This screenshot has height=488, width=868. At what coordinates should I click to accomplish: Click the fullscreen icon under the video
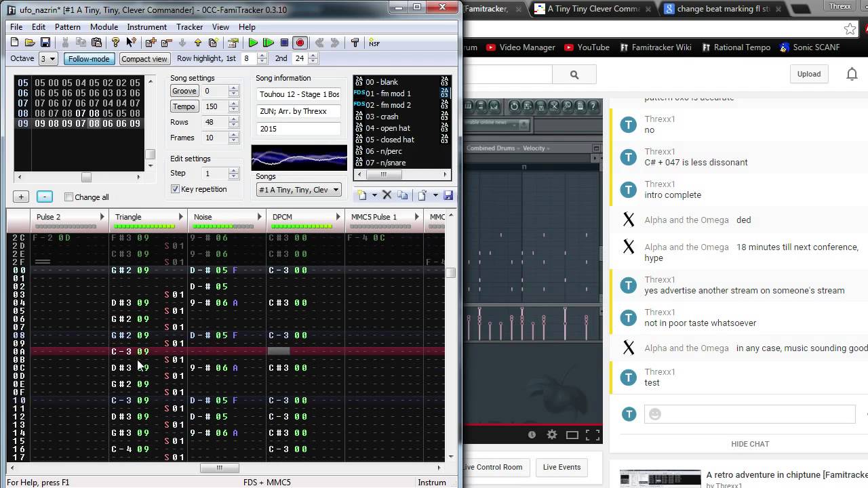click(593, 434)
